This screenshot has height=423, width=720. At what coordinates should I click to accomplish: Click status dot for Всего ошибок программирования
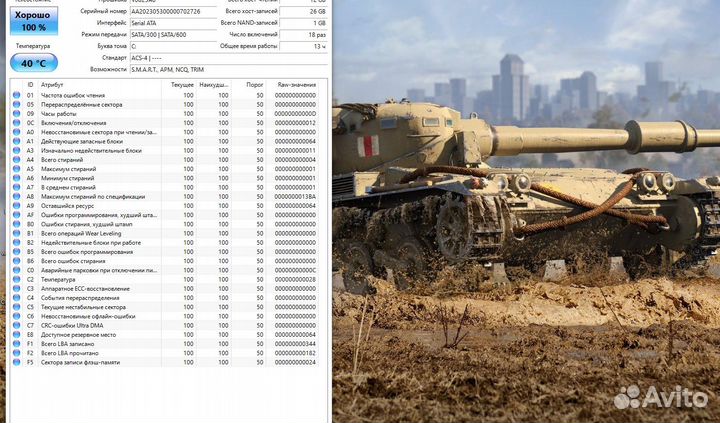pyautogui.click(x=17, y=252)
